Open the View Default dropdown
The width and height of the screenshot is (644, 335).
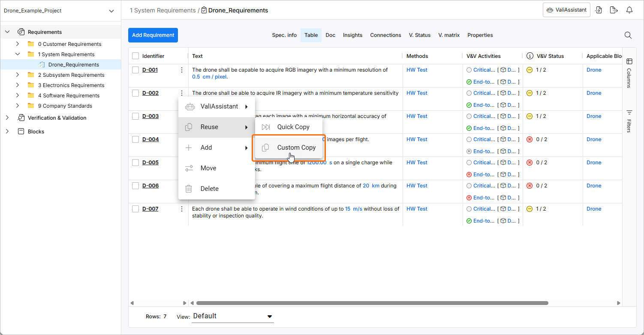click(232, 316)
